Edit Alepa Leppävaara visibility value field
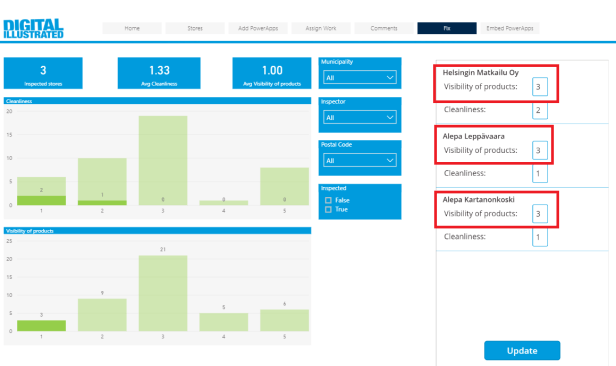Viewport: 616px width, 366px height. click(x=540, y=150)
